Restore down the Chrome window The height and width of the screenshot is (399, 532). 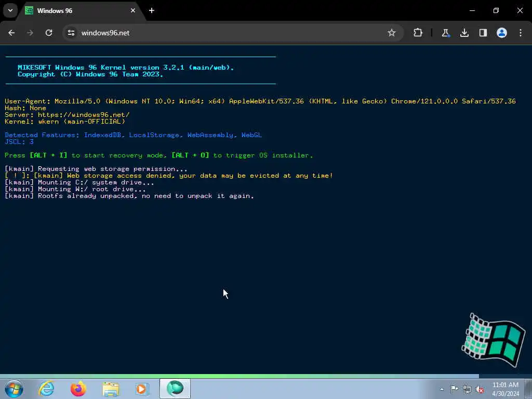click(x=496, y=10)
